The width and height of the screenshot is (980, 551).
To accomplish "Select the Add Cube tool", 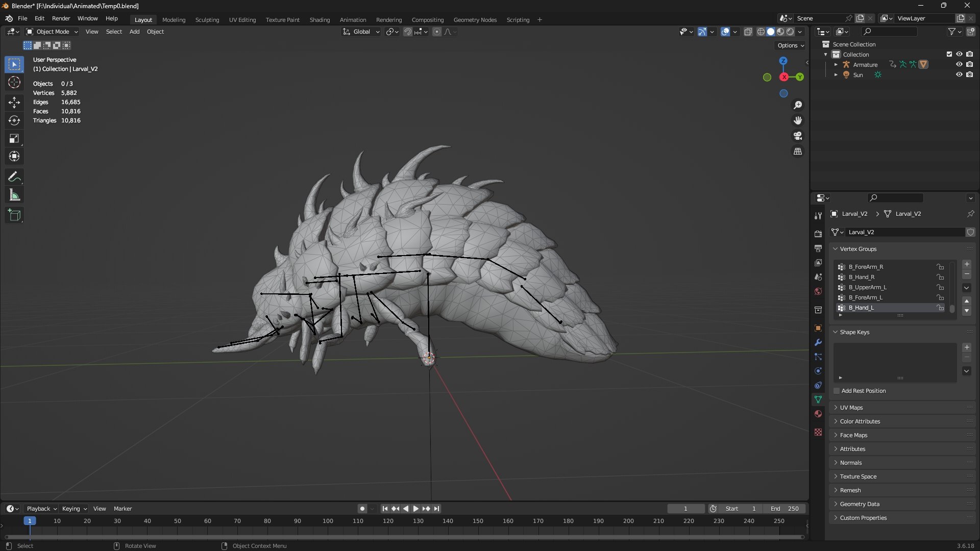I will (x=14, y=215).
